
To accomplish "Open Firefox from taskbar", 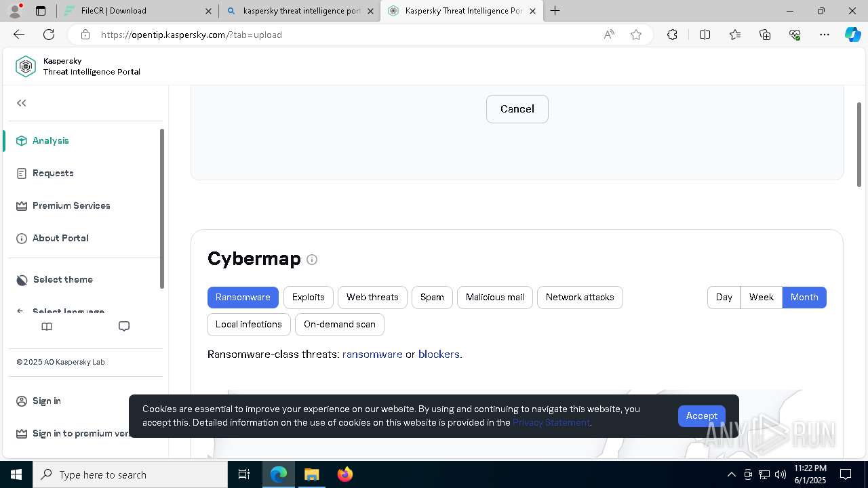I will [345, 474].
